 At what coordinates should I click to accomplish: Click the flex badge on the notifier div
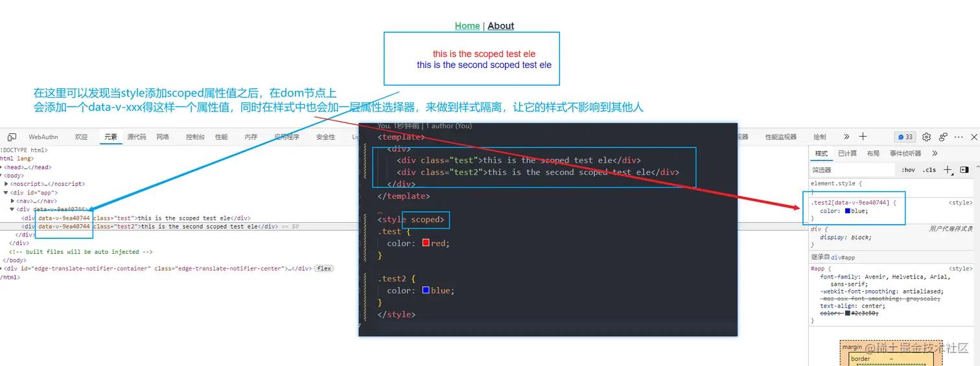(323, 268)
